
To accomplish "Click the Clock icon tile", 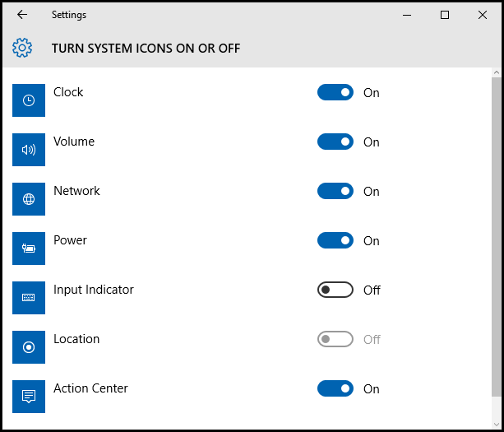I will pyautogui.click(x=29, y=100).
